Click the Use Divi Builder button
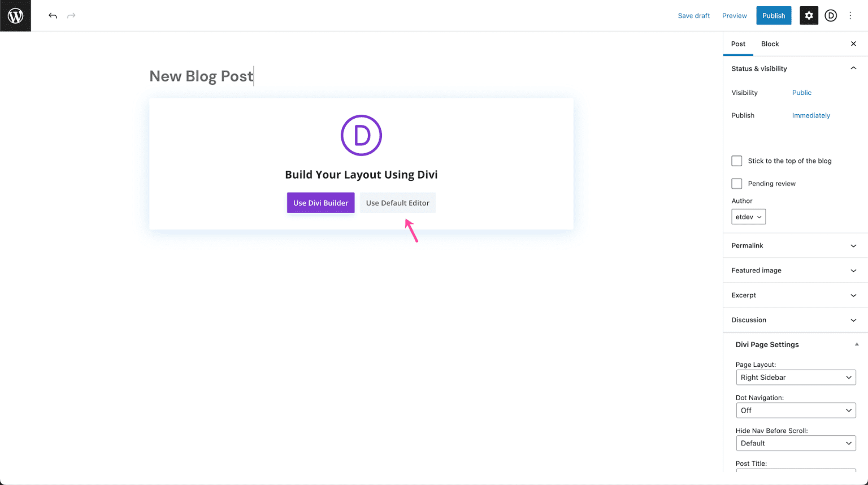 point(320,202)
